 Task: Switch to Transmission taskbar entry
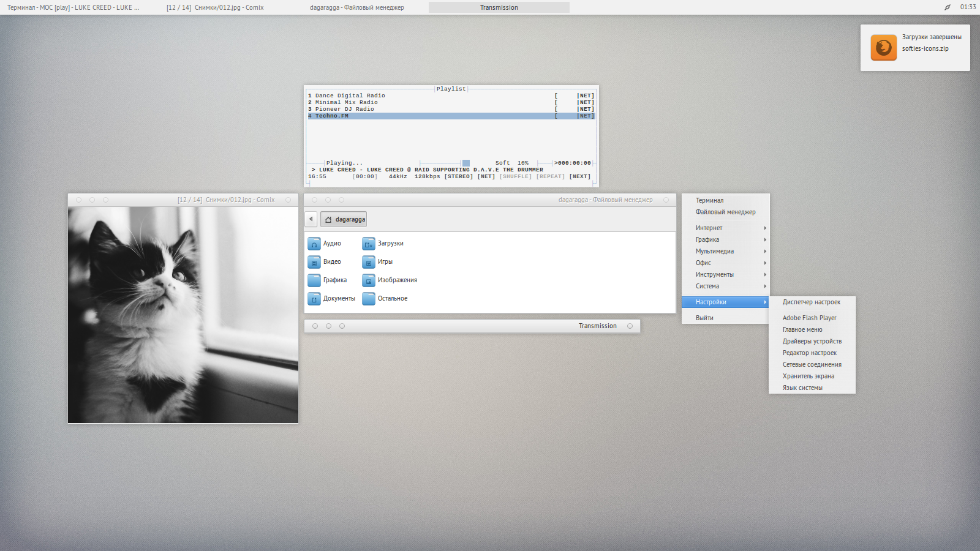pos(499,7)
